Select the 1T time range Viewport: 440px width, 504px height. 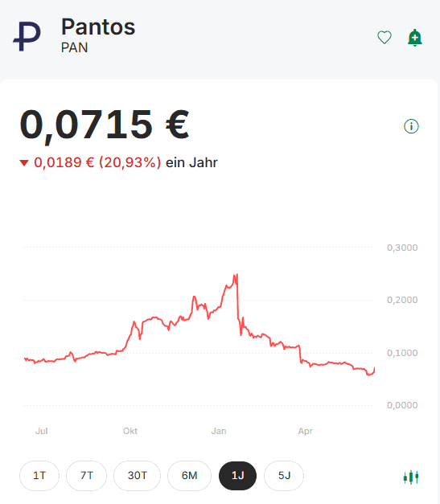point(39,475)
